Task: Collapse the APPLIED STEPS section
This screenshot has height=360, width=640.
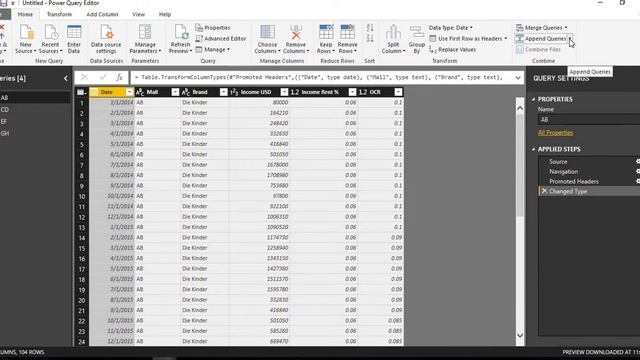Action: [x=533, y=149]
